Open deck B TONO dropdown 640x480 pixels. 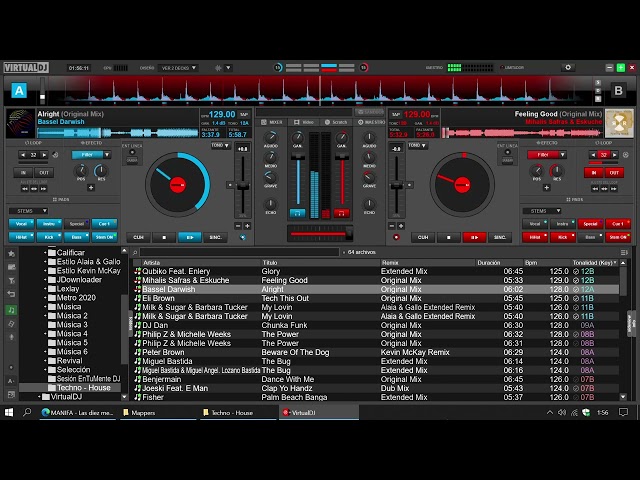tap(417, 146)
